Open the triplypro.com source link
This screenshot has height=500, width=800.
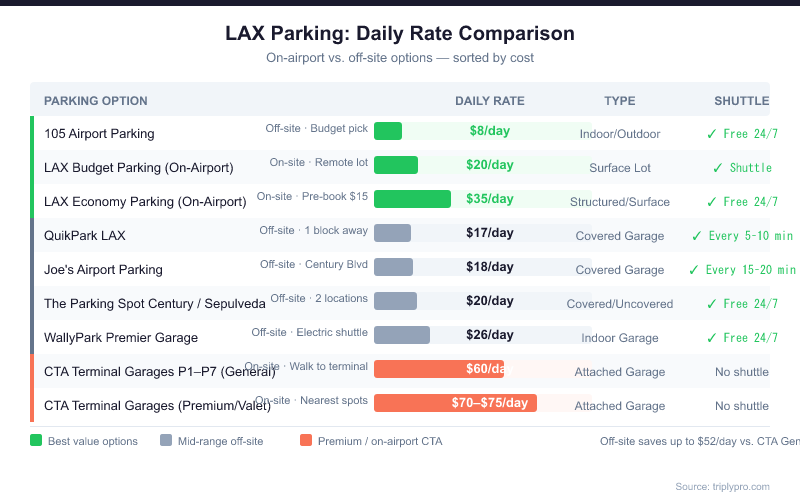pyautogui.click(x=723, y=486)
